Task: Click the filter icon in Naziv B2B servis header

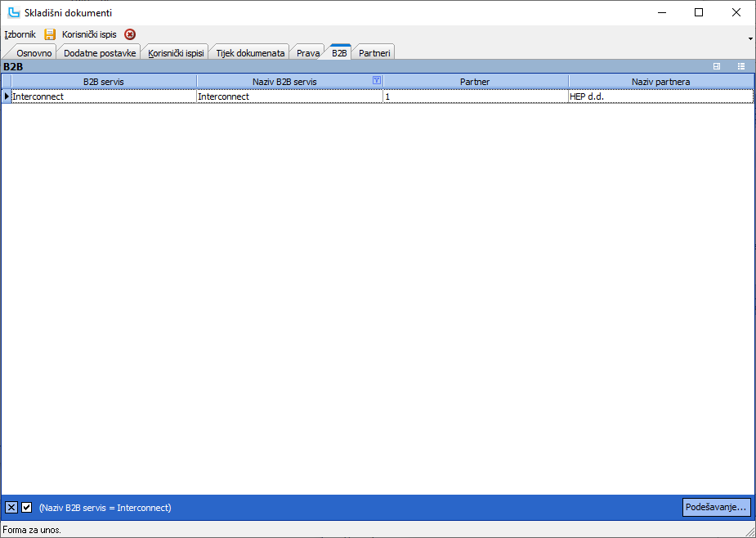Action: [x=376, y=80]
